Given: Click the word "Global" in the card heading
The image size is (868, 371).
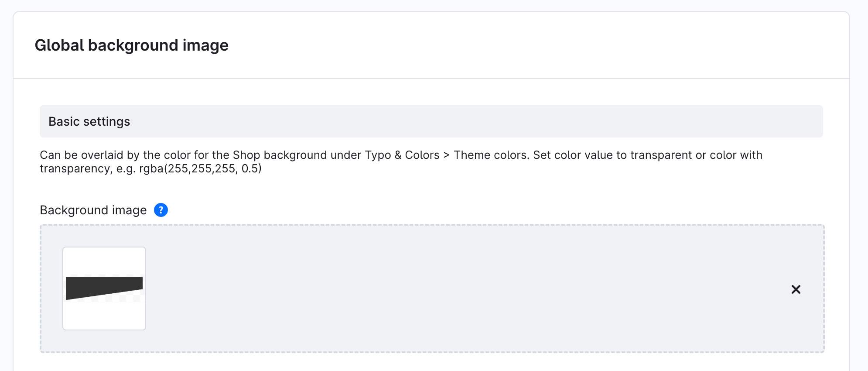Looking at the screenshot, I should pos(59,45).
